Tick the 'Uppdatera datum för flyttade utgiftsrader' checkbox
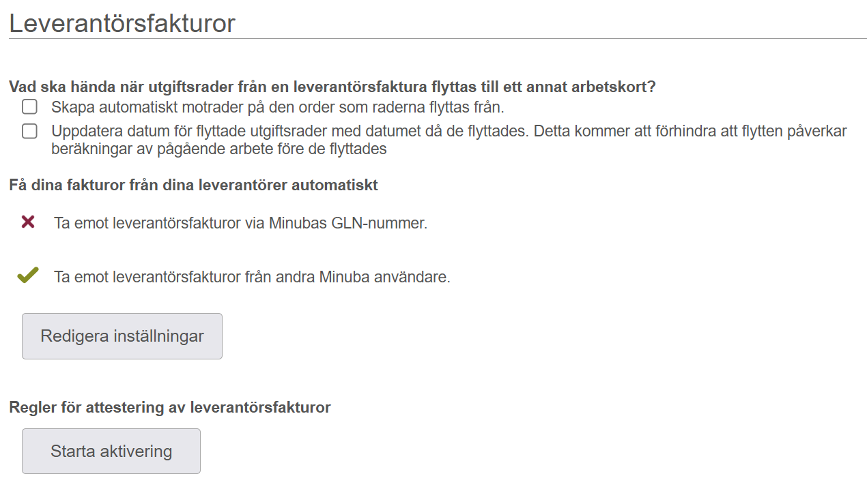 29,131
